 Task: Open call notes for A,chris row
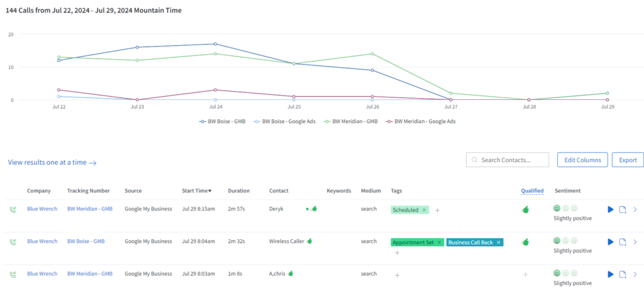[x=623, y=275]
